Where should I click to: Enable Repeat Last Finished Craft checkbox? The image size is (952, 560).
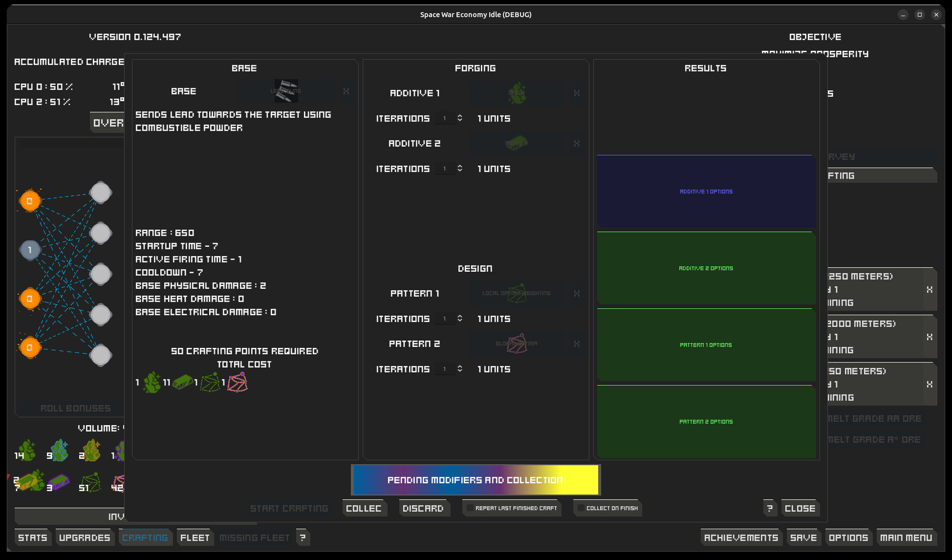pyautogui.click(x=470, y=508)
